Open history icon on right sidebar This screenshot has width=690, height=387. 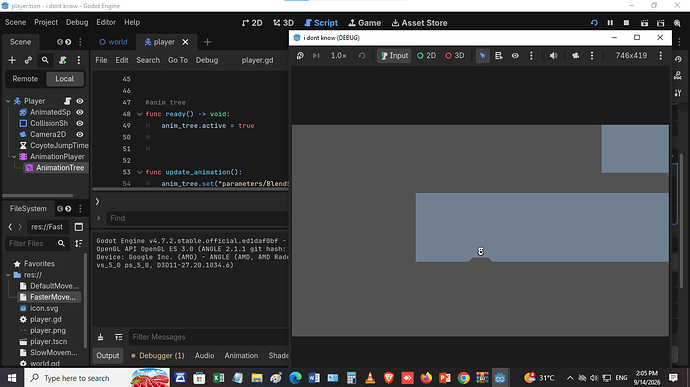pyautogui.click(x=678, y=59)
